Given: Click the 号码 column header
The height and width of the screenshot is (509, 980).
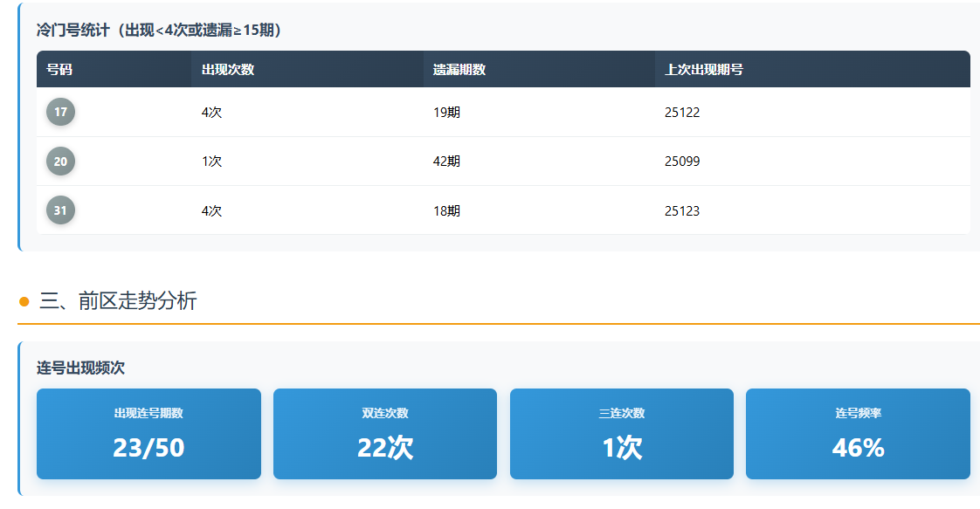Looking at the screenshot, I should point(114,69).
